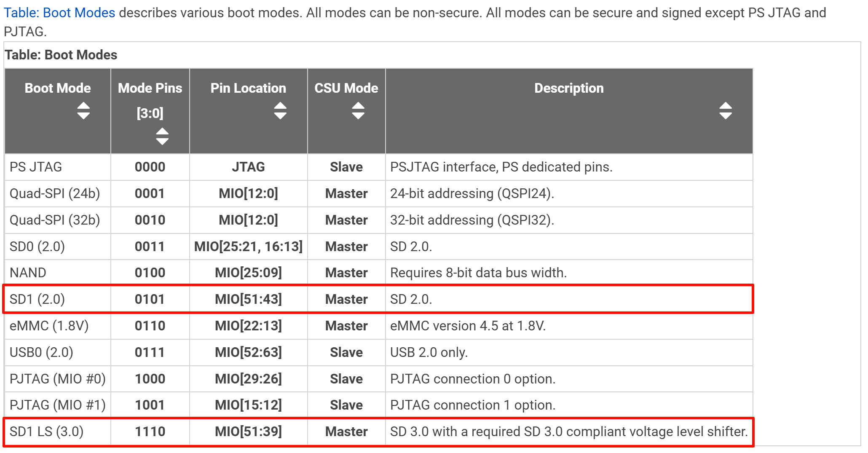Click pin location 'MIO[29:26]'
Image resolution: width=868 pixels, height=453 pixels.
(x=248, y=379)
